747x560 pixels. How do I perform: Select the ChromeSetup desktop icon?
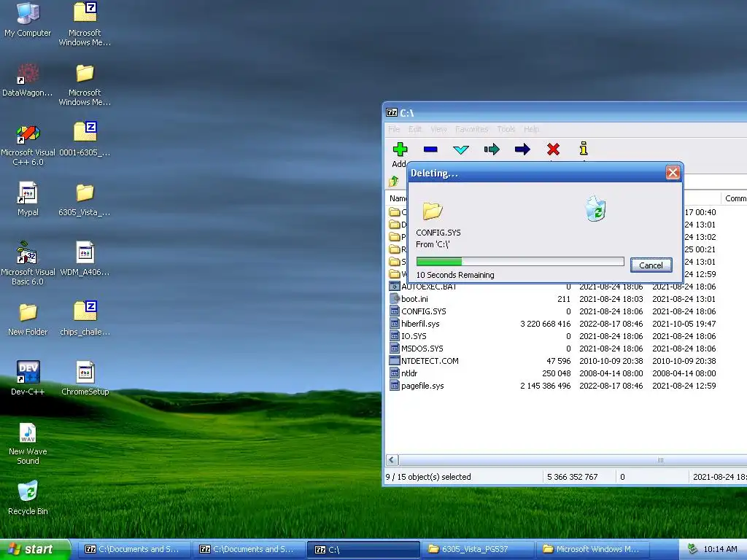[85, 378]
